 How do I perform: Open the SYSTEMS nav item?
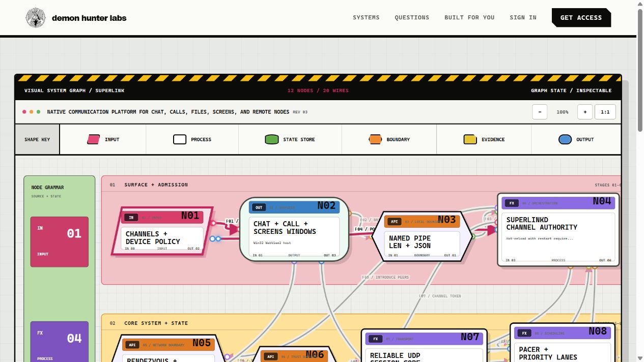click(x=366, y=17)
